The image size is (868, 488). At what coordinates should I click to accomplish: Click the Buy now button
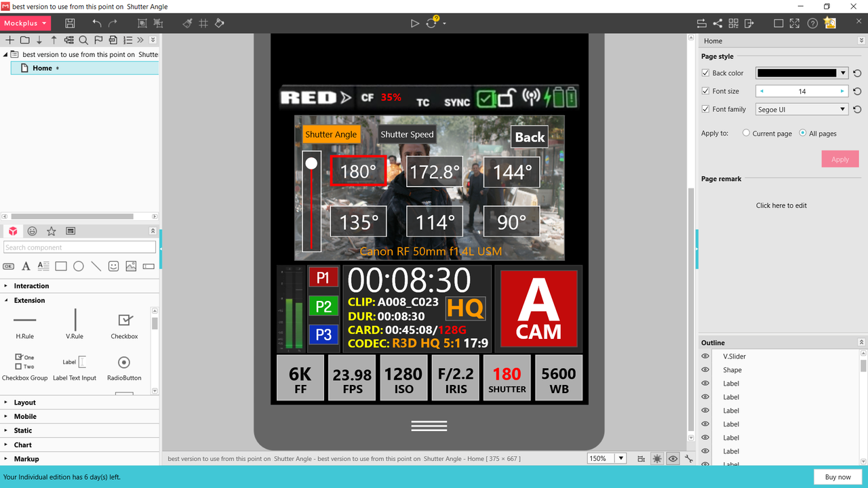[x=837, y=477]
